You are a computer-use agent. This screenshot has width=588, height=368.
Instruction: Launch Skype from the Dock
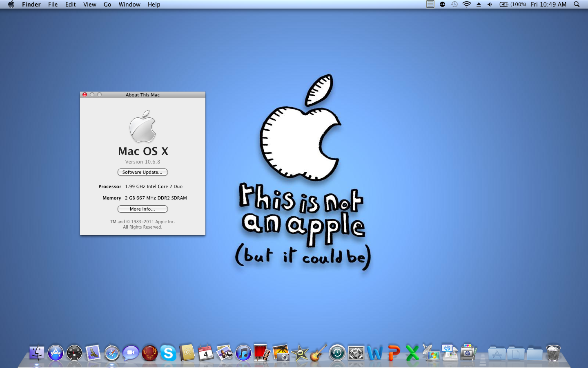click(x=168, y=353)
